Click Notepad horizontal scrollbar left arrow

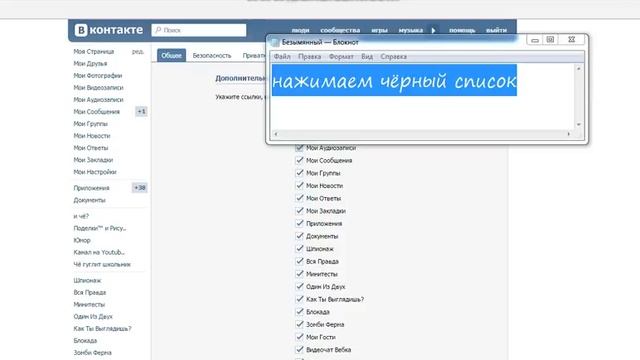click(276, 134)
